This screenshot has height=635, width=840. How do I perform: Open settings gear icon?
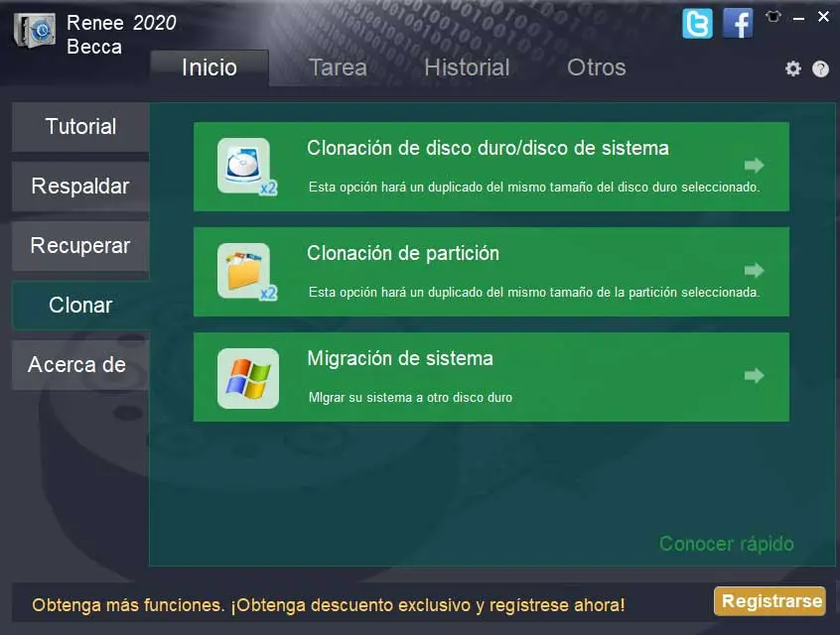point(793,68)
